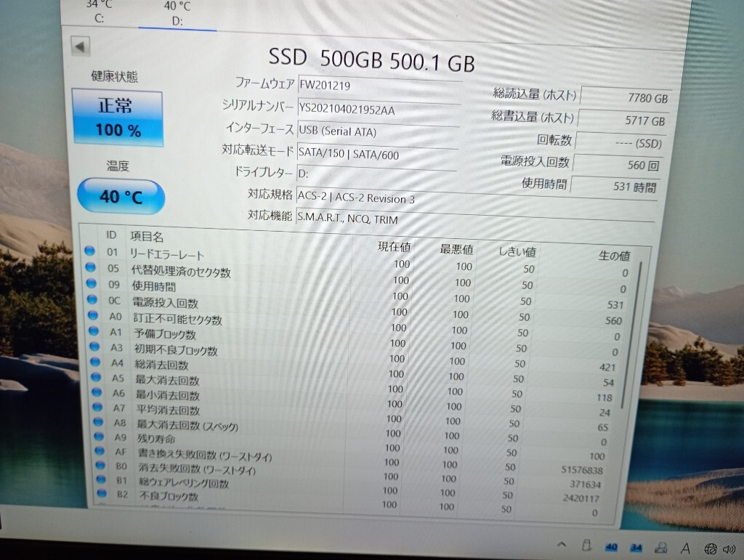
Task: Click the tray icon between 34 and A
Action: 660,548
